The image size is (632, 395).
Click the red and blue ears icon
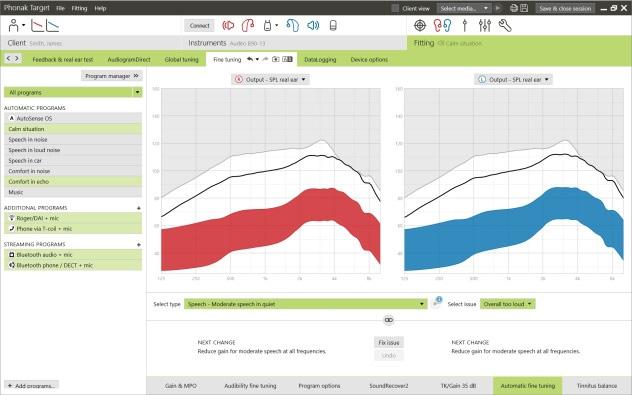coord(442,25)
